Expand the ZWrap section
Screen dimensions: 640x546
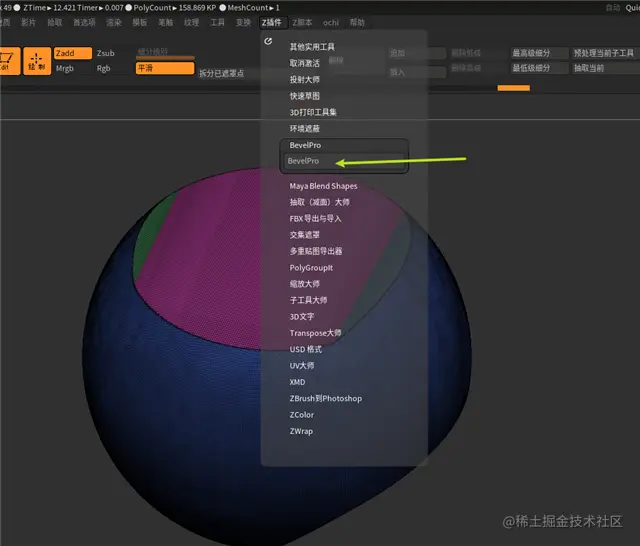[x=301, y=431]
